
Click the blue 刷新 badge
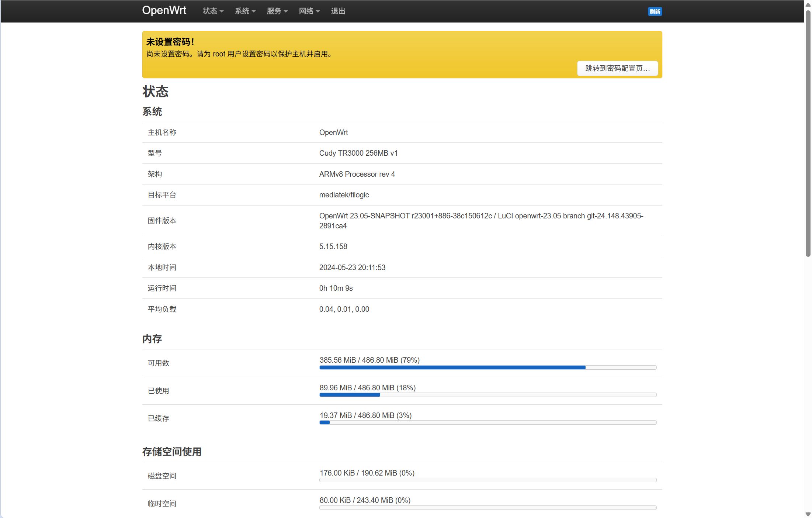tap(655, 11)
